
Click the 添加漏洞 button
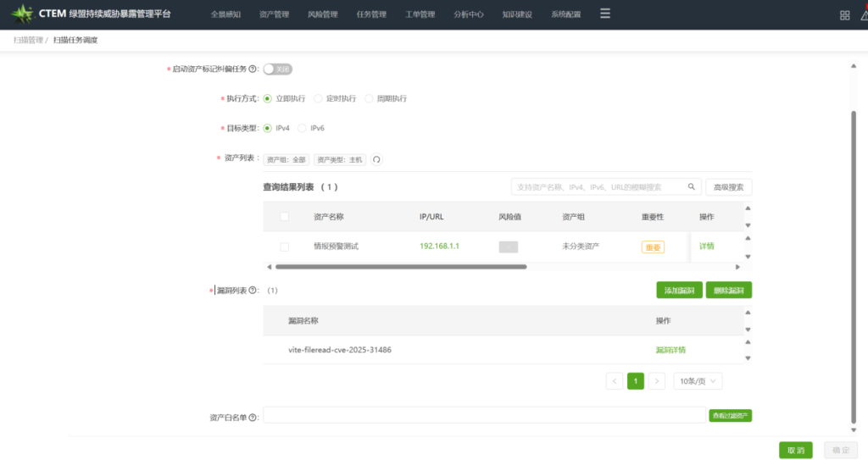679,291
